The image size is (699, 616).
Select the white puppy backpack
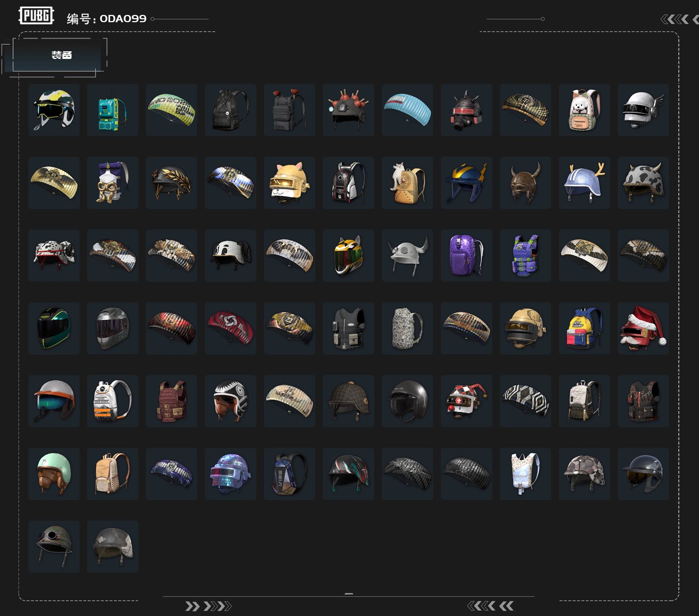click(584, 110)
